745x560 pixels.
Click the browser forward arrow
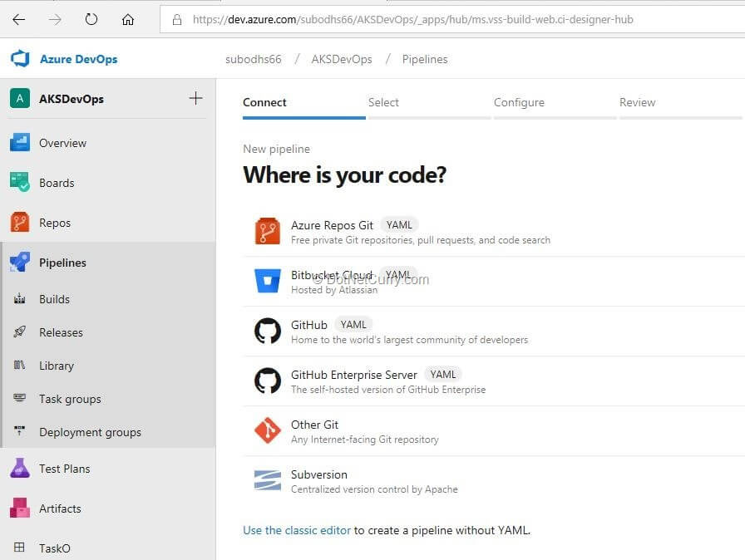pyautogui.click(x=55, y=19)
